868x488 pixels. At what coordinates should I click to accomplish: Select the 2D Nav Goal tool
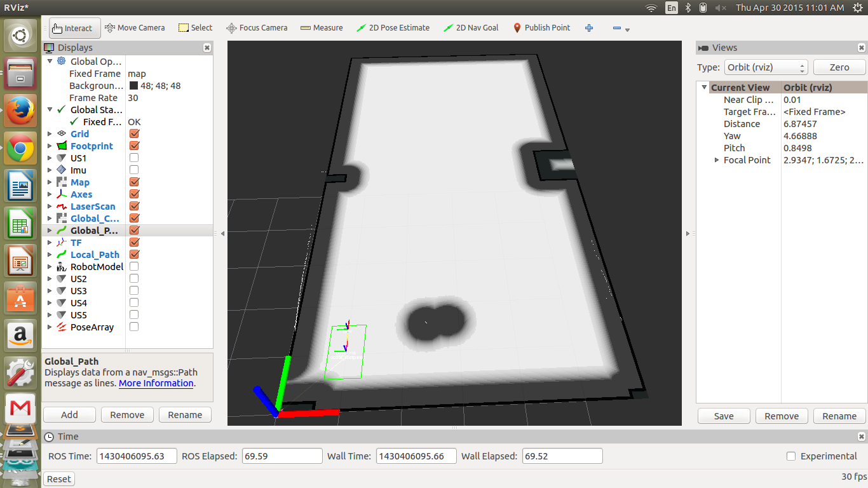click(x=471, y=28)
